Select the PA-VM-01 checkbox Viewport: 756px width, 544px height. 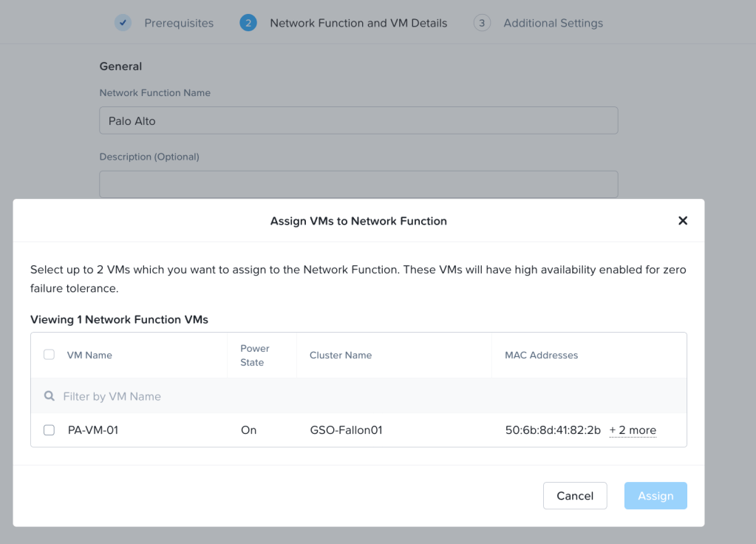[x=50, y=430]
